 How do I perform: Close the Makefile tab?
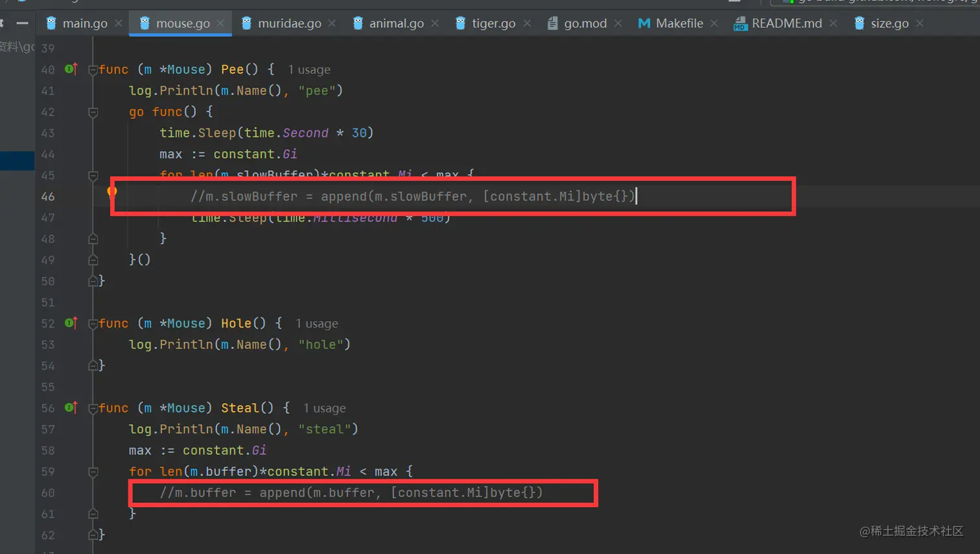coord(714,23)
